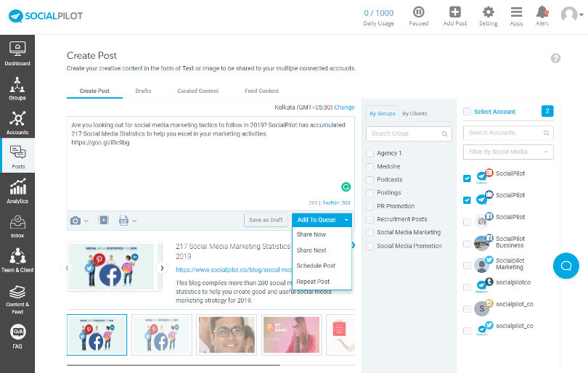
Task: Open Groups in the sidebar
Action: (x=17, y=88)
